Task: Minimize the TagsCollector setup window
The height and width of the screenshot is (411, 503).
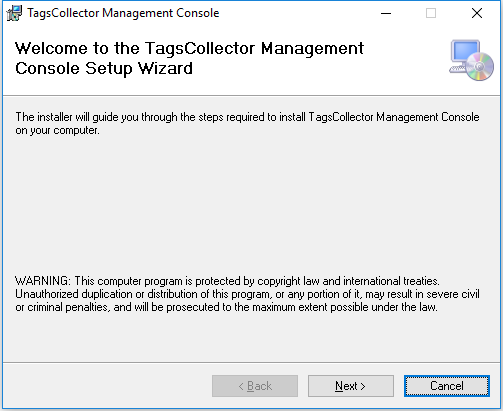Action: click(386, 13)
